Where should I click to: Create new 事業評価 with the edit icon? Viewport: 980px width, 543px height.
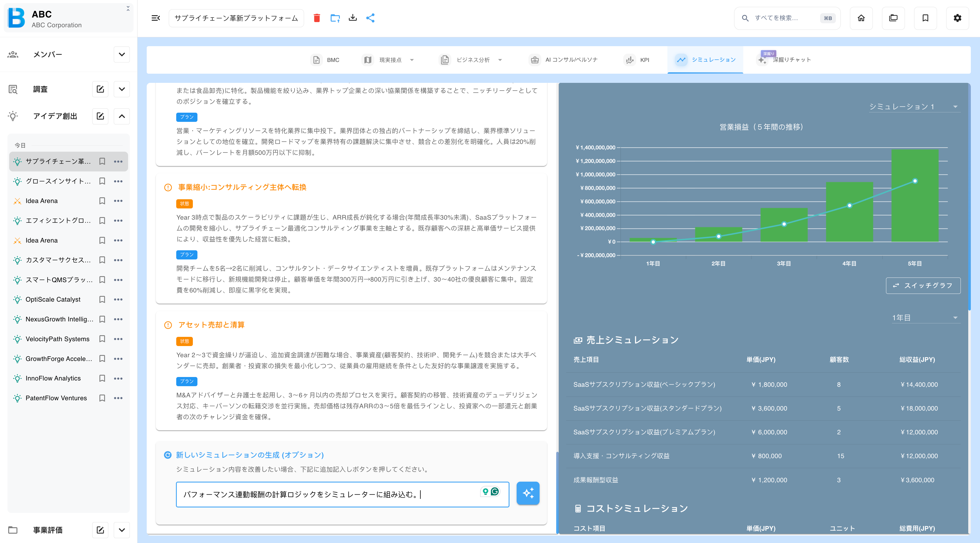(x=100, y=530)
